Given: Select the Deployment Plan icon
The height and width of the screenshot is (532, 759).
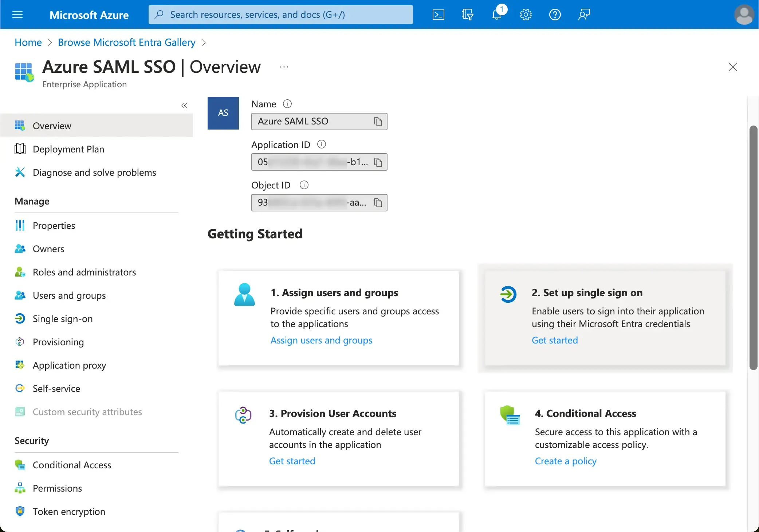Looking at the screenshot, I should click(x=20, y=148).
